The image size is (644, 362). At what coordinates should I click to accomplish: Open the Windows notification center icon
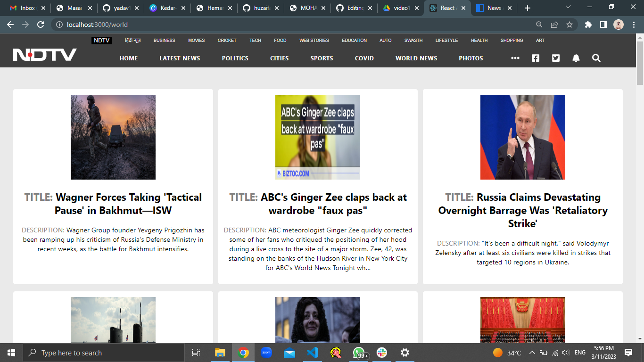pyautogui.click(x=628, y=353)
